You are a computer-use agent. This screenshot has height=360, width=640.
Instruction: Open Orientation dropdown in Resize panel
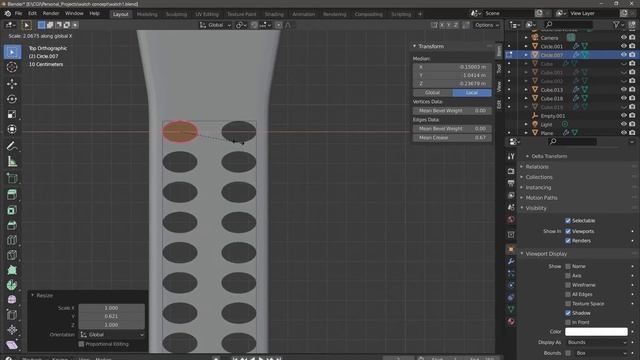point(111,335)
